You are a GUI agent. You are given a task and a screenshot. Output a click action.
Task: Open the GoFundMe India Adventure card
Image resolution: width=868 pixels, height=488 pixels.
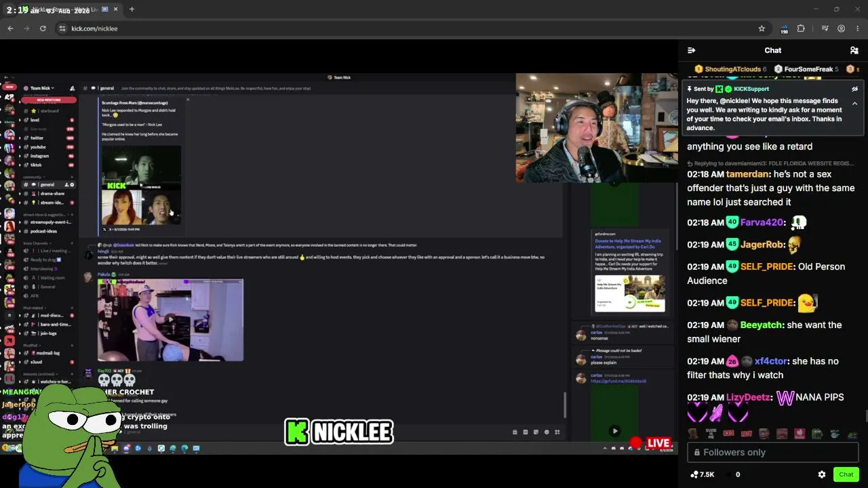[630, 272]
